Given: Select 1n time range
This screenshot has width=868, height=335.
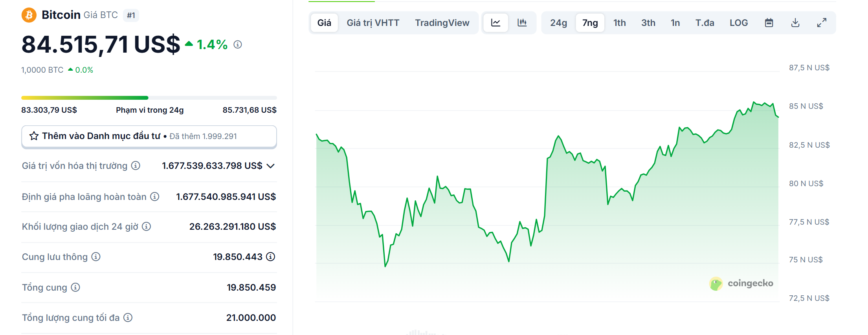Looking at the screenshot, I should click(x=675, y=23).
